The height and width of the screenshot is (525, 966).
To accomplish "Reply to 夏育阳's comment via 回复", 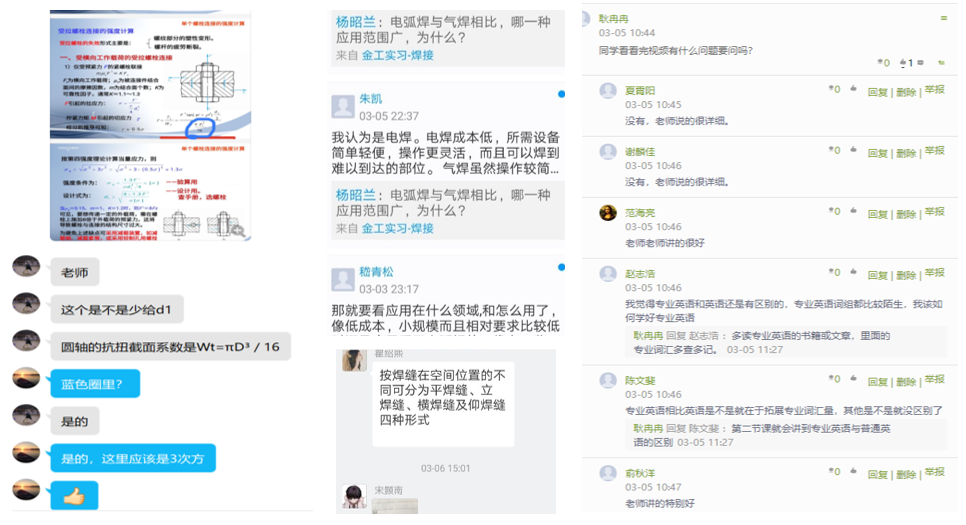I will (x=877, y=91).
